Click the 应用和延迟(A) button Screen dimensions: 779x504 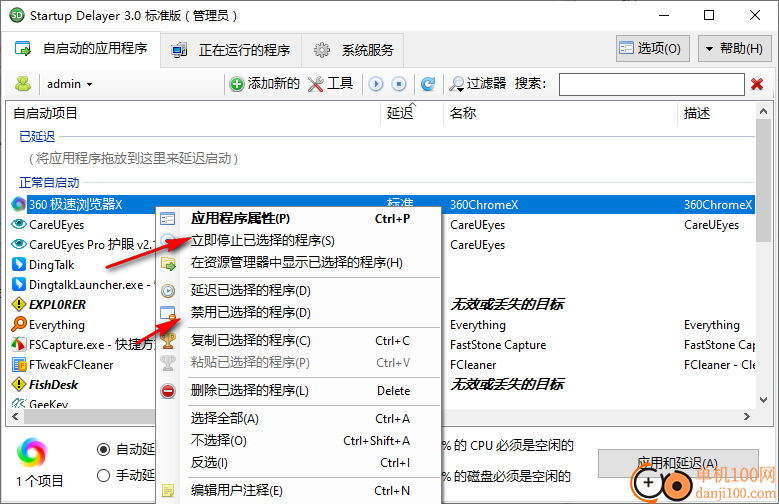point(678,464)
